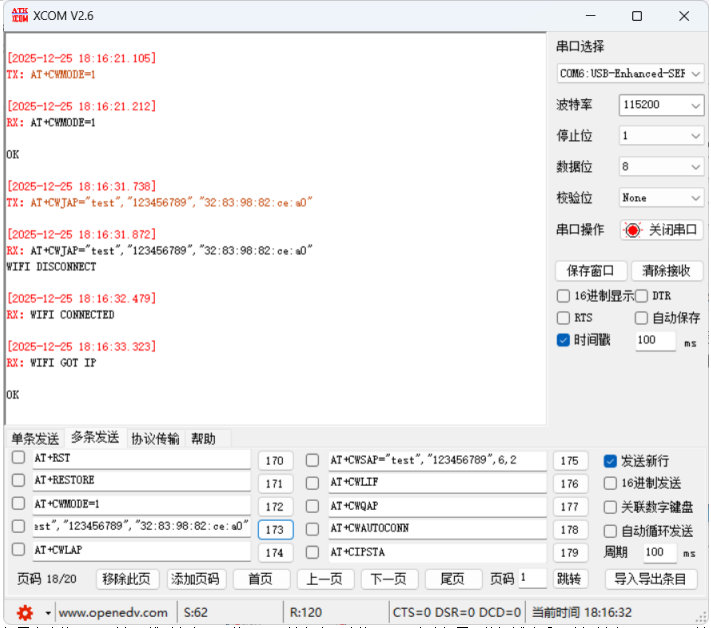The height and width of the screenshot is (628, 711).
Task: Send AT+CWMODE=1 with button 172
Action: [275, 506]
